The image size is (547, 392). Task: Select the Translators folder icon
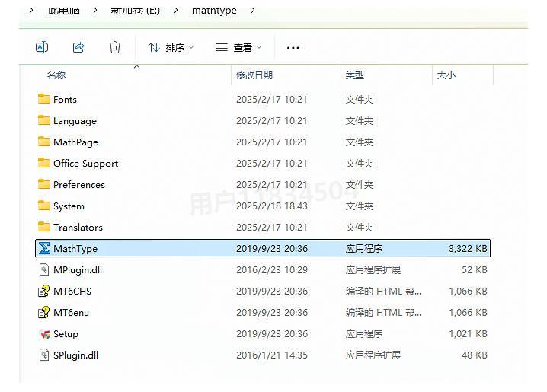click(44, 227)
